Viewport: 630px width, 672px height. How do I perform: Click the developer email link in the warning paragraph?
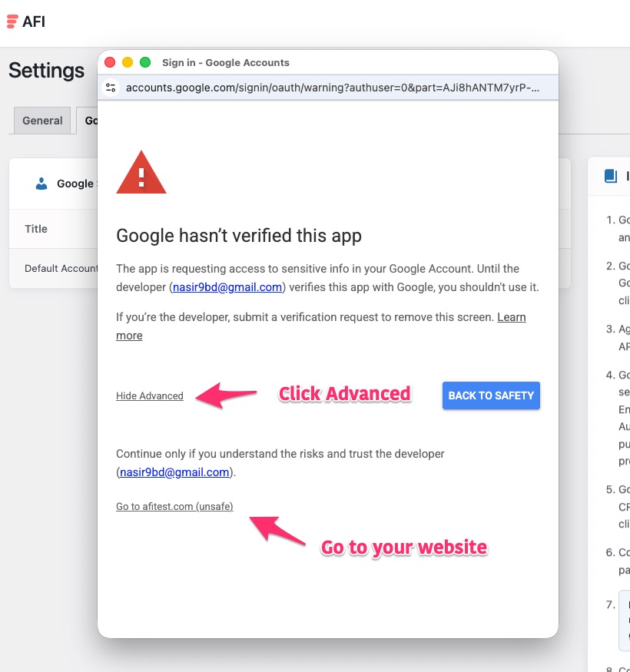point(227,287)
